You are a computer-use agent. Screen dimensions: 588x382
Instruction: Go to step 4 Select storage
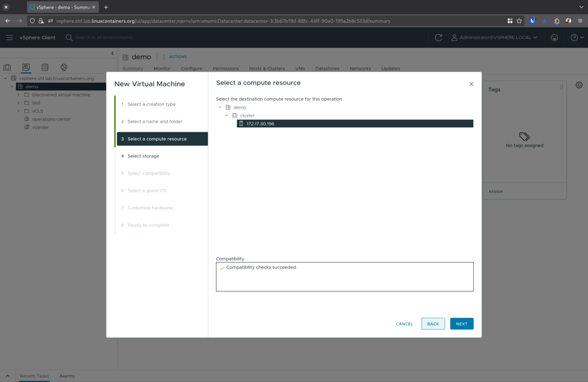coord(143,156)
